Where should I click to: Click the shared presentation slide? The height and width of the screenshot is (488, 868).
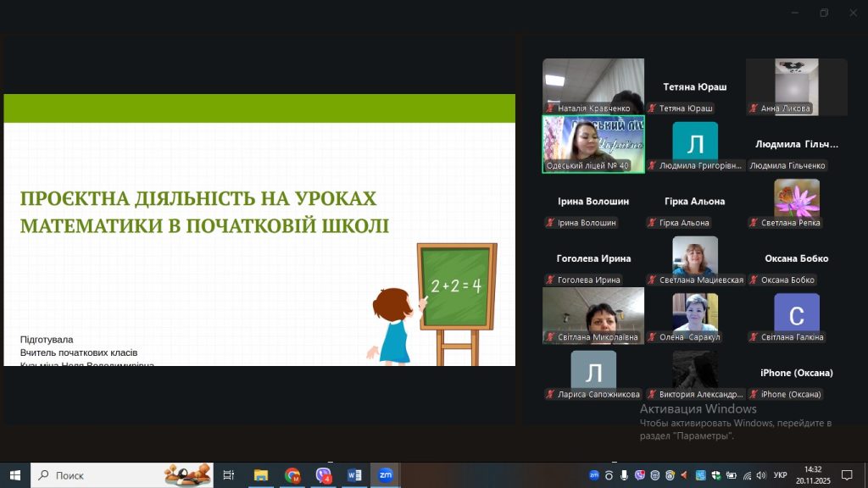tap(259, 230)
